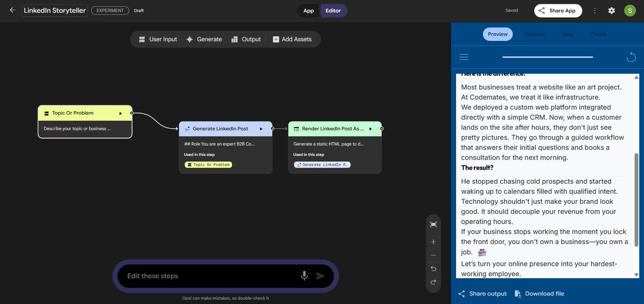Click the Render LinkedIn Post output port
Image resolution: width=644 pixels, height=304 pixels.
(x=382, y=129)
